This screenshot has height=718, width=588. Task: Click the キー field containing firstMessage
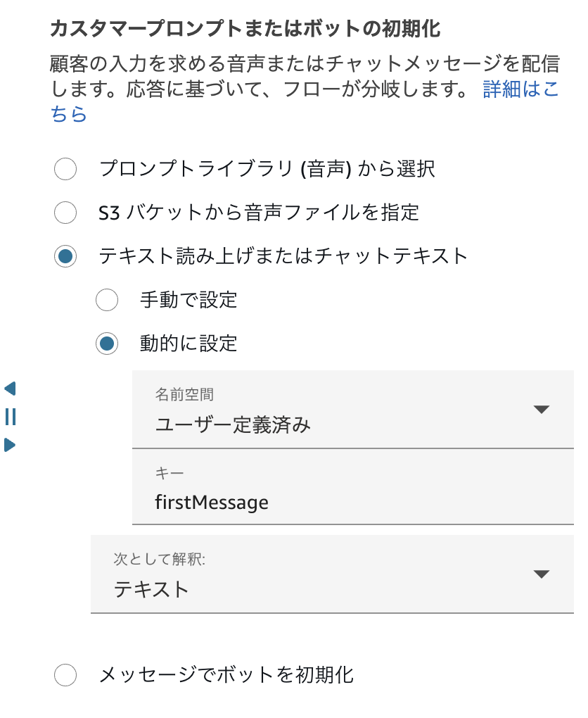pos(352,503)
